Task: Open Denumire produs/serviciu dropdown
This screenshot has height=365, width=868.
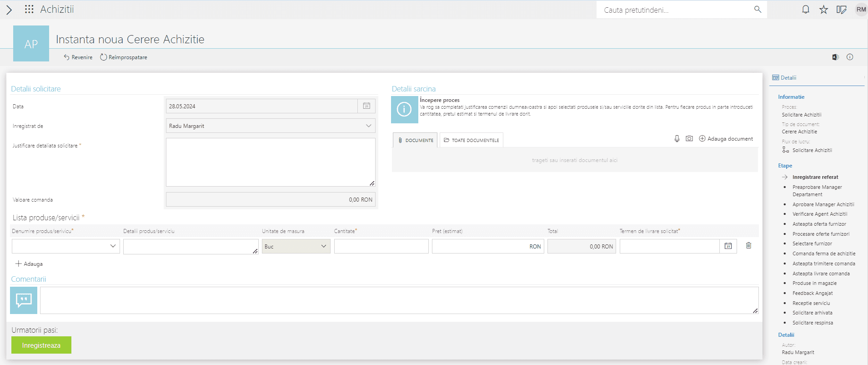Action: [66, 246]
